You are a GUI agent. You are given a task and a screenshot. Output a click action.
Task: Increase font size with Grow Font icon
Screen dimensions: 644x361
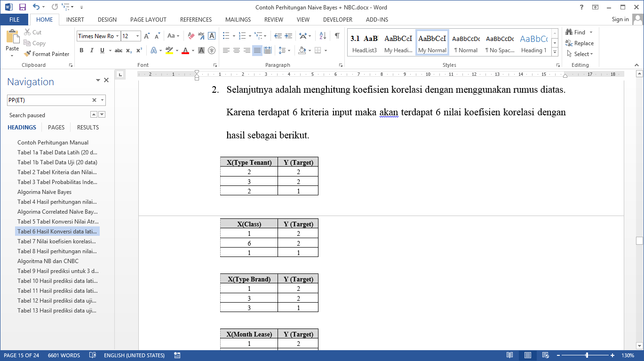pyautogui.click(x=147, y=36)
